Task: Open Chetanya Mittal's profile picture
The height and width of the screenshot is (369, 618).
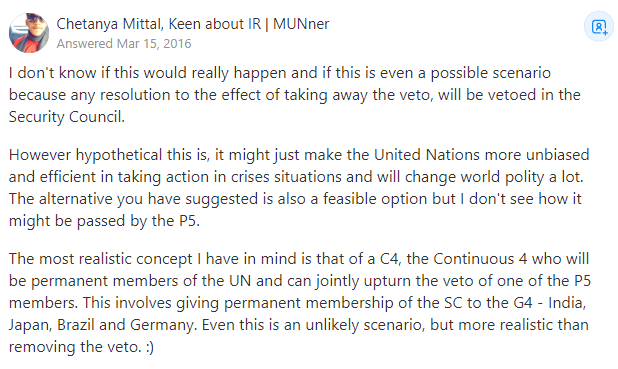Action: (x=29, y=33)
